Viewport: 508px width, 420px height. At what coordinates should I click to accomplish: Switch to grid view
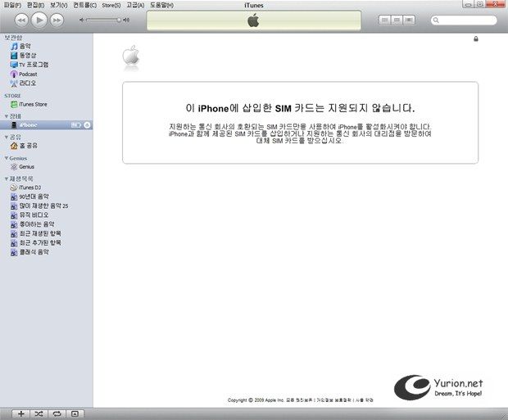tap(397, 20)
